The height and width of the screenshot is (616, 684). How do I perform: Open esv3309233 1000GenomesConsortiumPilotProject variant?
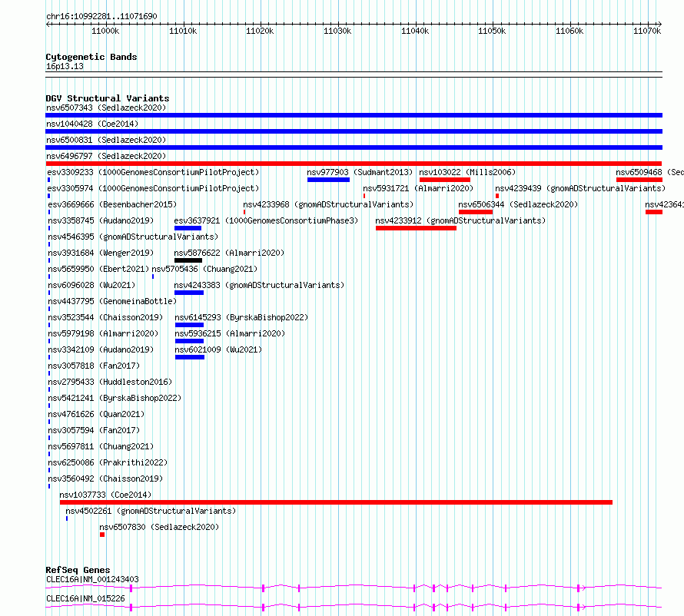tap(153, 172)
